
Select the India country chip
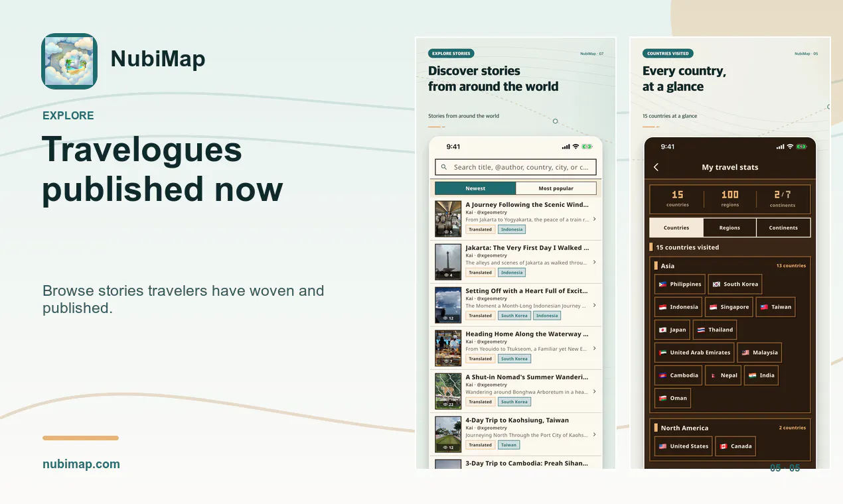[x=761, y=375]
